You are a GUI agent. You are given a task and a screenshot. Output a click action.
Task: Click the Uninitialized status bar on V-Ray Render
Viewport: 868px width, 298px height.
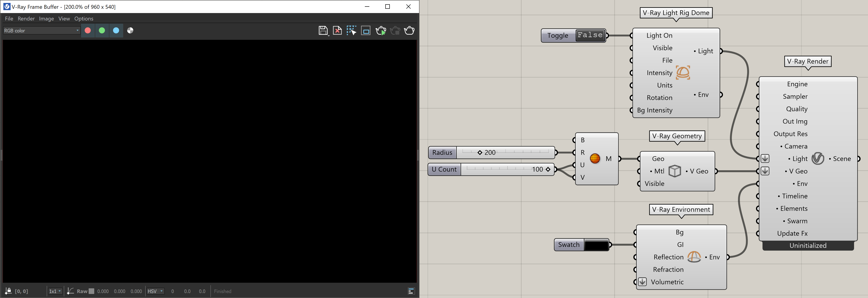(808, 245)
